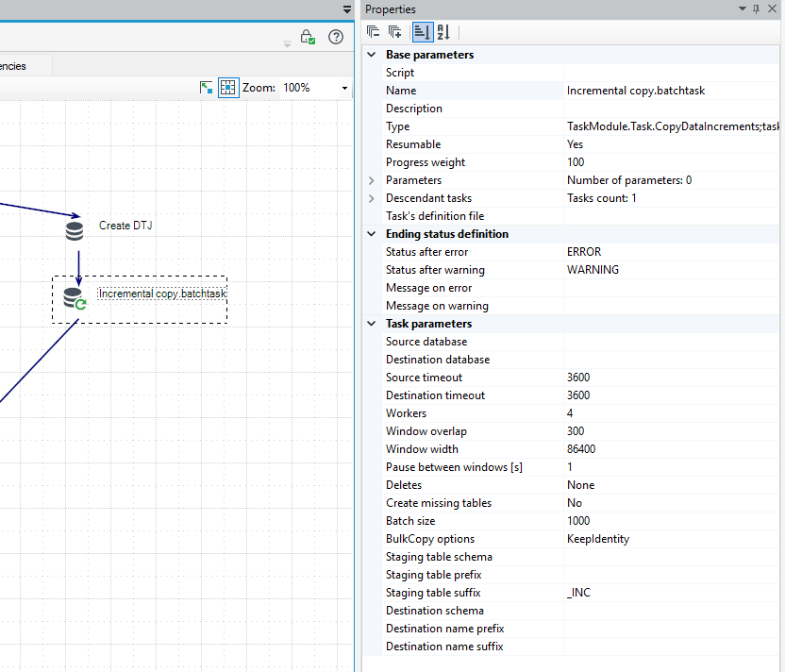Screen dimensions: 785x672
Task: Click the Source database value field
Action: pos(671,342)
